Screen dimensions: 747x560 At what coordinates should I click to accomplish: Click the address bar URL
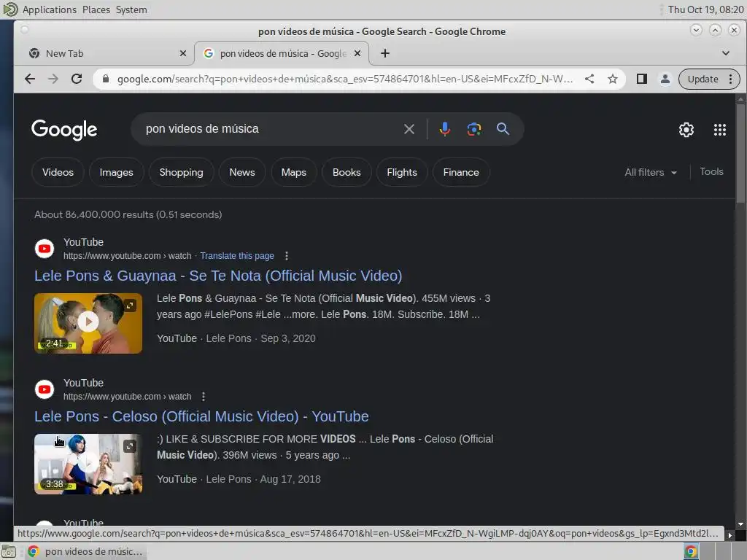[345, 79]
